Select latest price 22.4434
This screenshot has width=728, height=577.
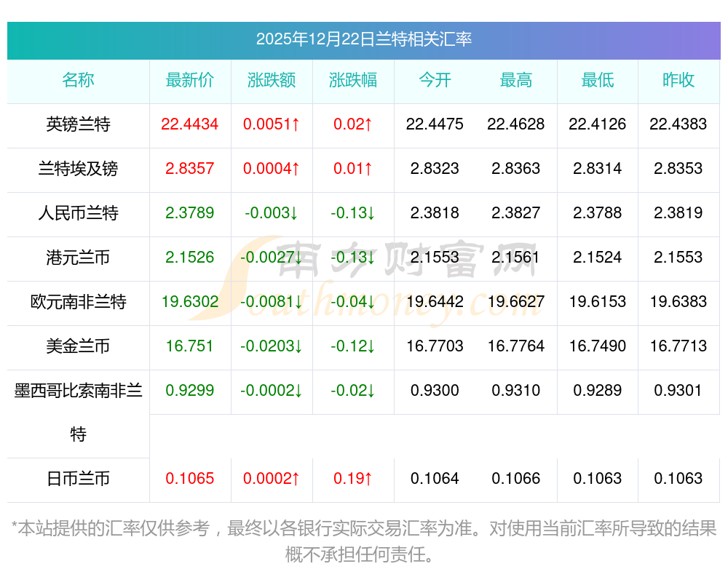[x=190, y=124]
